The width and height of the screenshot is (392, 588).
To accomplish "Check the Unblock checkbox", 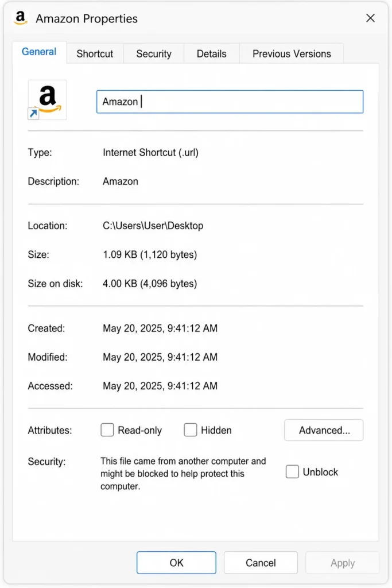I will (x=292, y=471).
